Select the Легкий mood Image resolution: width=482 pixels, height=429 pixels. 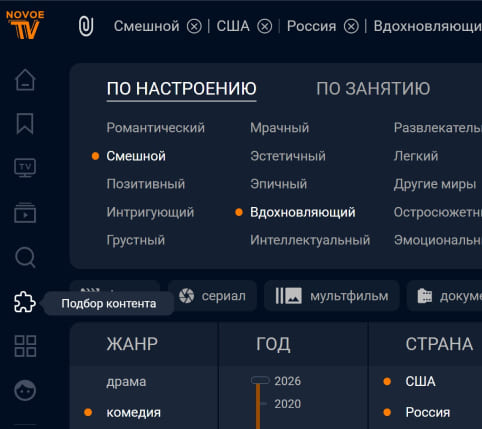pos(416,156)
